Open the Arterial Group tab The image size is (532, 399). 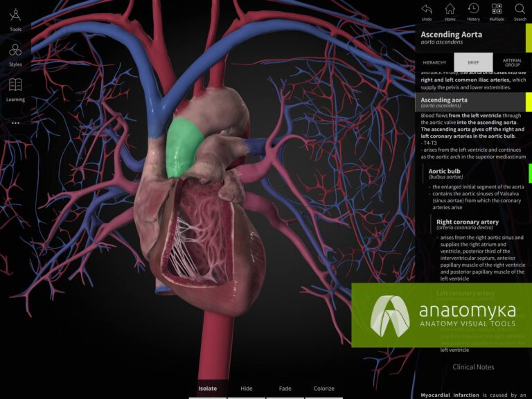(512, 62)
